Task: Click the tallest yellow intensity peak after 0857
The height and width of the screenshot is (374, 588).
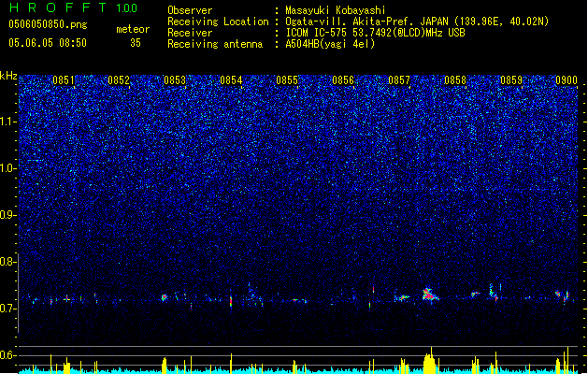Action: click(x=431, y=360)
